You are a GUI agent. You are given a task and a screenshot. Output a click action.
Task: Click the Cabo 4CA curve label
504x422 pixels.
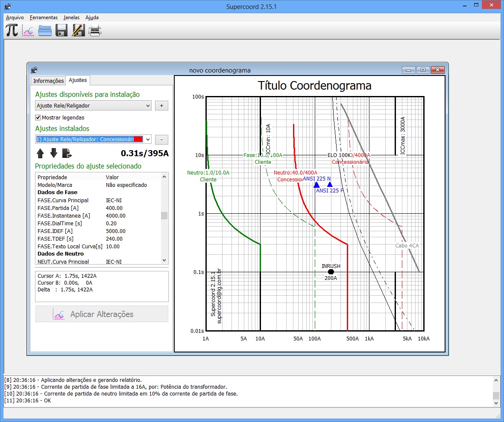pyautogui.click(x=407, y=246)
